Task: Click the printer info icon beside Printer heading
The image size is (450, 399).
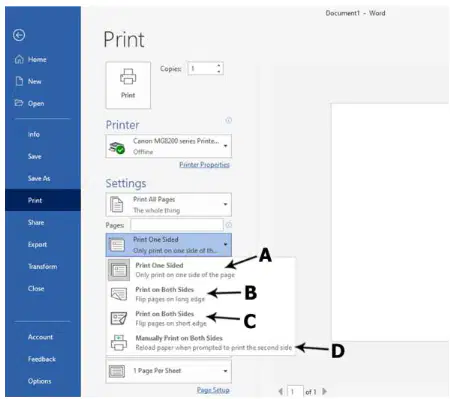Action: click(x=229, y=120)
